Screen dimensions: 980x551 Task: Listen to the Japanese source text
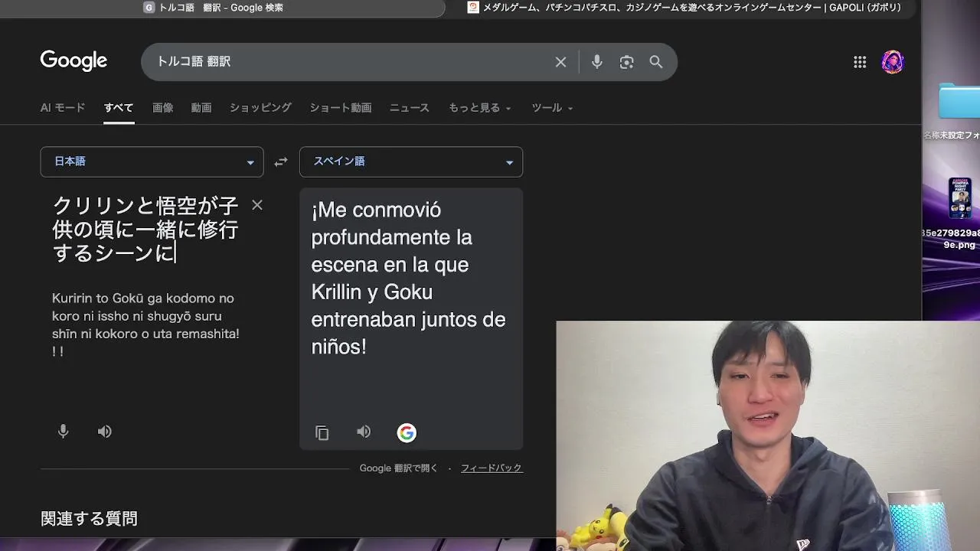[x=105, y=432]
